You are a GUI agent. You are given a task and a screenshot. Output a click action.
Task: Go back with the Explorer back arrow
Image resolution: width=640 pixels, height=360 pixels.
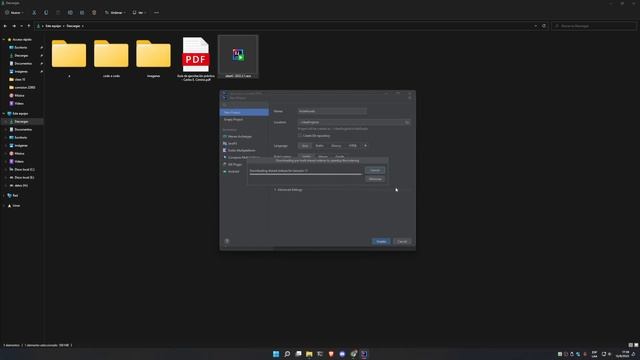[x=5, y=26]
